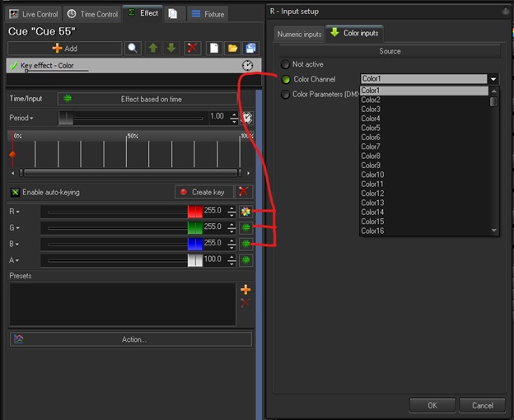Move effect down with green down arrow
The image size is (514, 420).
[171, 49]
